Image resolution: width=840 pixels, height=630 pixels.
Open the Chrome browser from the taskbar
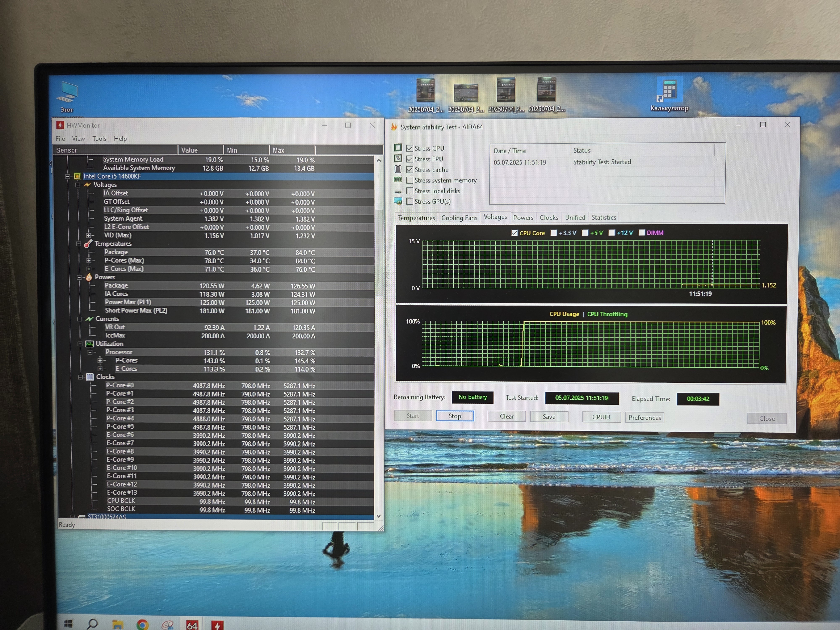[x=142, y=624]
